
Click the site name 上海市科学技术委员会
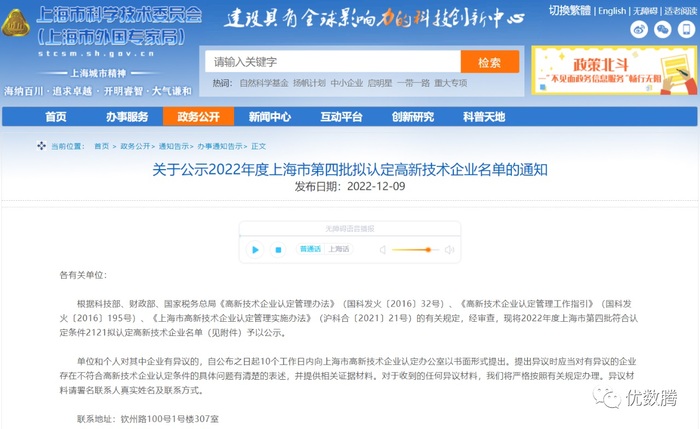coord(119,15)
